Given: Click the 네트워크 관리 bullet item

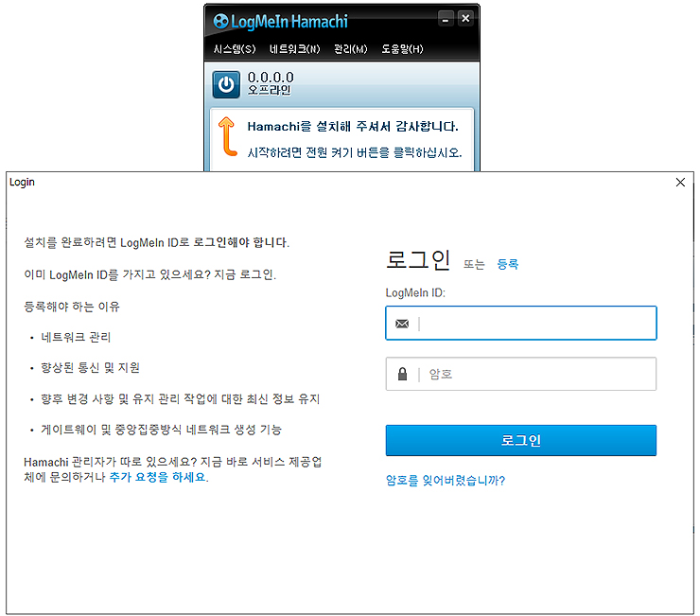Looking at the screenshot, I should 76,337.
